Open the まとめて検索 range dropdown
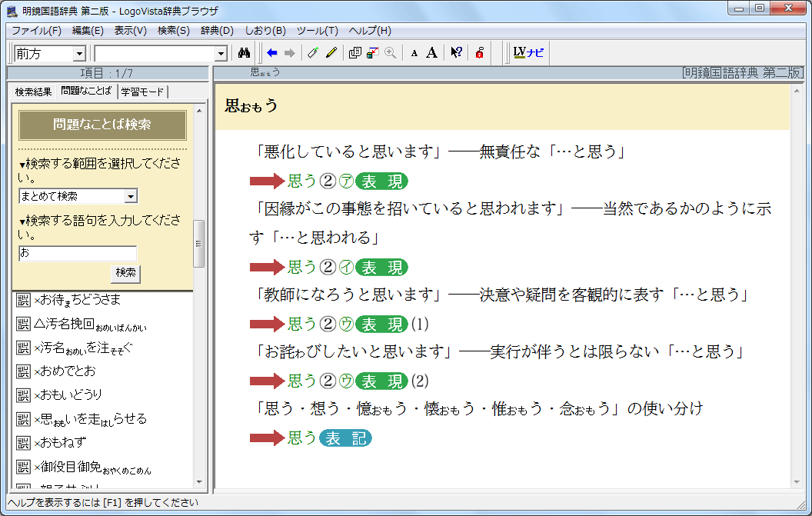This screenshot has height=516, width=812. click(130, 196)
